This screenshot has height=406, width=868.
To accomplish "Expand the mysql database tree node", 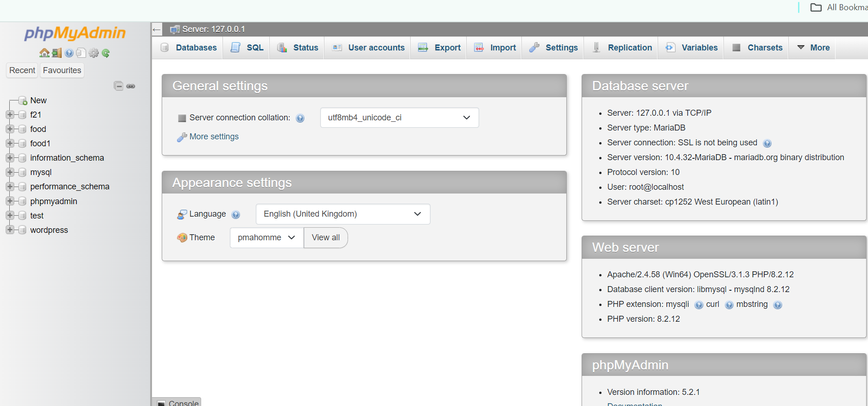I will pyautogui.click(x=10, y=172).
